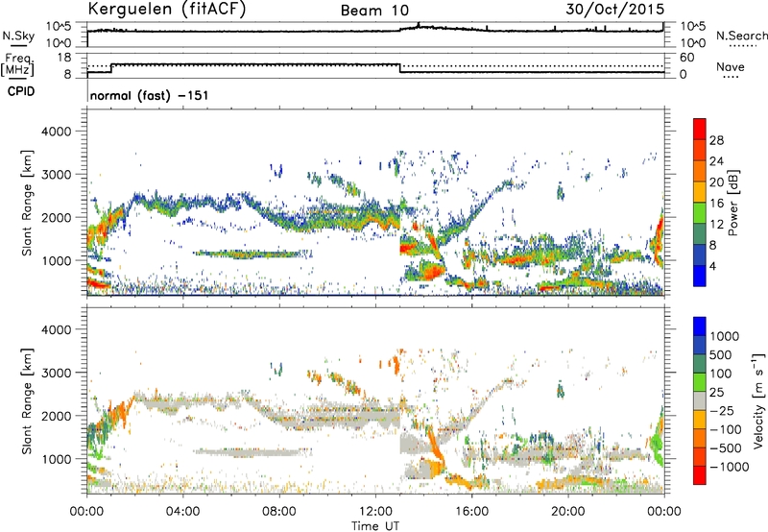
Task: Click Slant Range [km] label of velocity panel
Action: [27, 401]
